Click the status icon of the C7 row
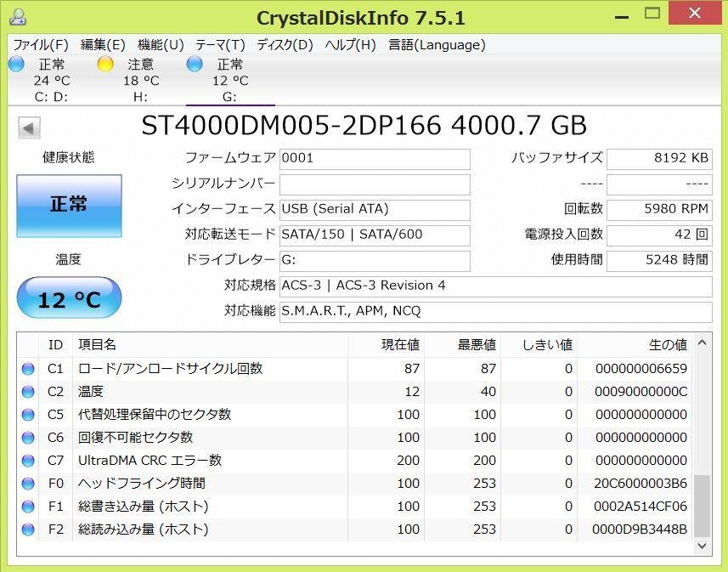 click(x=28, y=461)
